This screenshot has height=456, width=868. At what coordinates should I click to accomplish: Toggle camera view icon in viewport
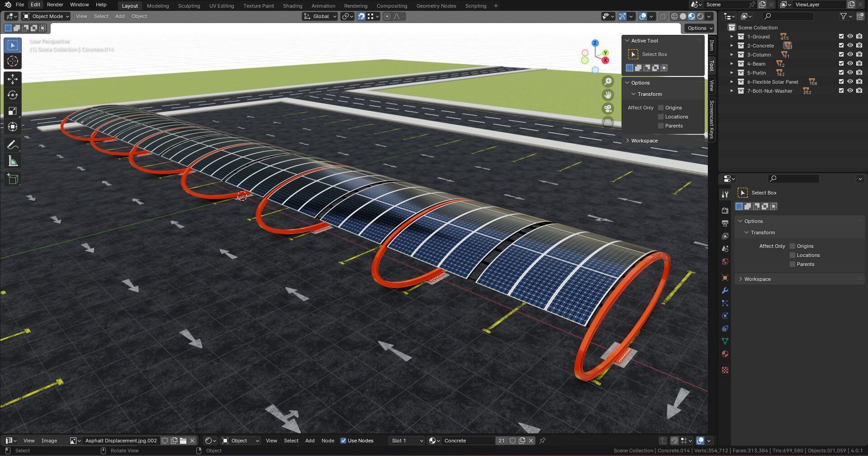point(608,109)
